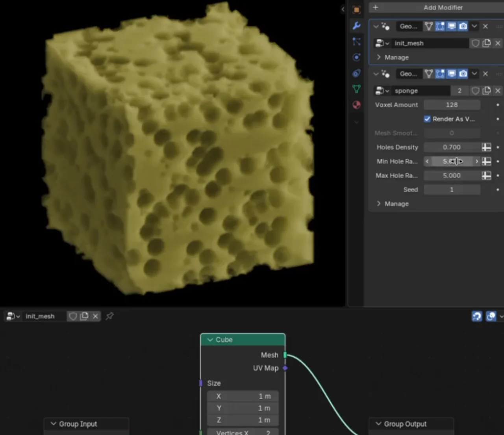
Task: Open the Material Properties panel
Action: [356, 105]
